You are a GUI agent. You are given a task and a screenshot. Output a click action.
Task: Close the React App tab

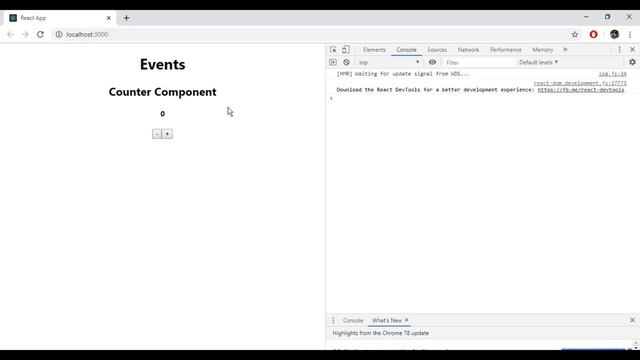[x=109, y=18]
